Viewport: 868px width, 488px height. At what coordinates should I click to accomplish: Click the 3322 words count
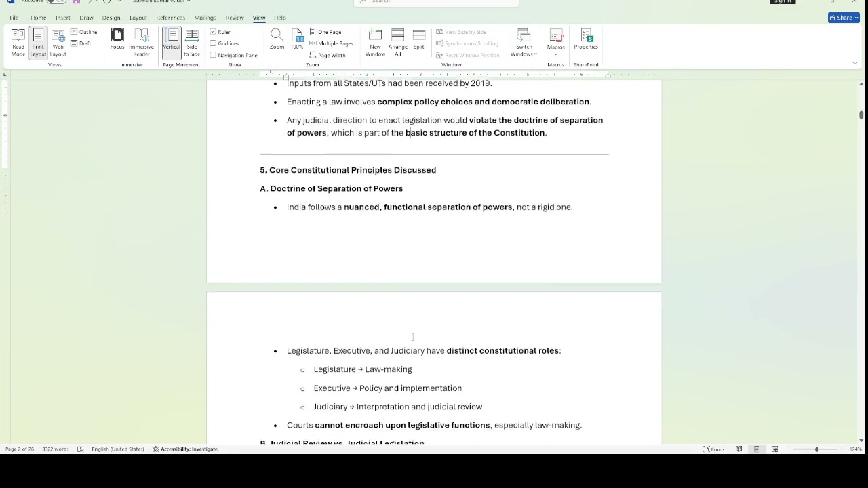(55, 449)
